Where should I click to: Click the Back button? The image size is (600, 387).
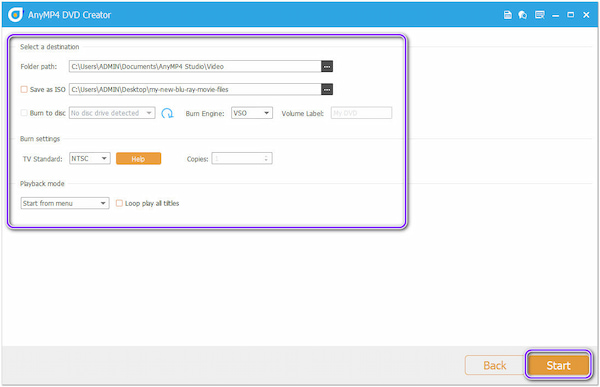tap(494, 365)
